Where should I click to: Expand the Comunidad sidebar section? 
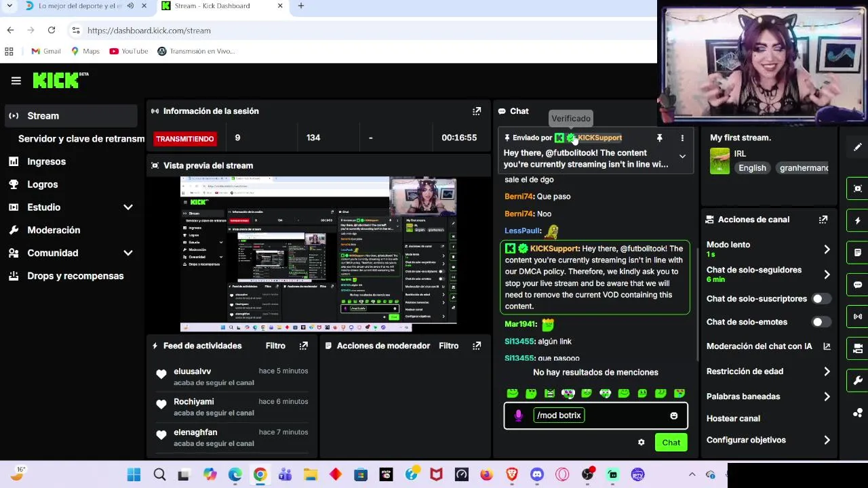coord(128,253)
